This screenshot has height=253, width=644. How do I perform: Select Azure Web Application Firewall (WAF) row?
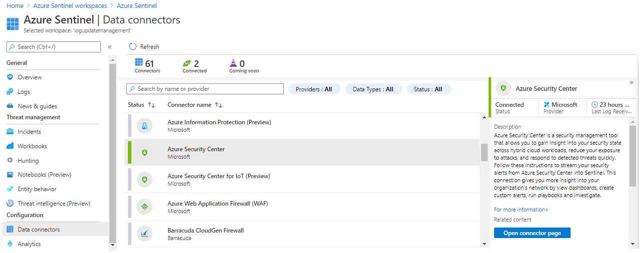coord(302,207)
